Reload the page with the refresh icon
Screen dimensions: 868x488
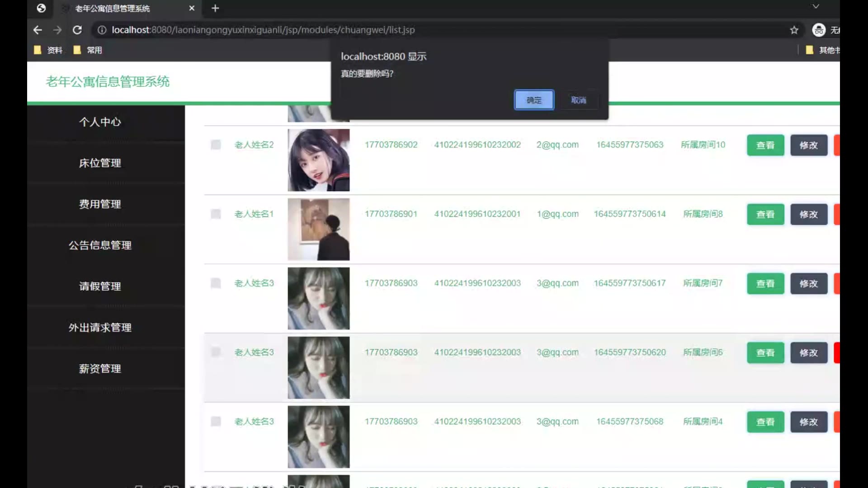click(x=77, y=30)
